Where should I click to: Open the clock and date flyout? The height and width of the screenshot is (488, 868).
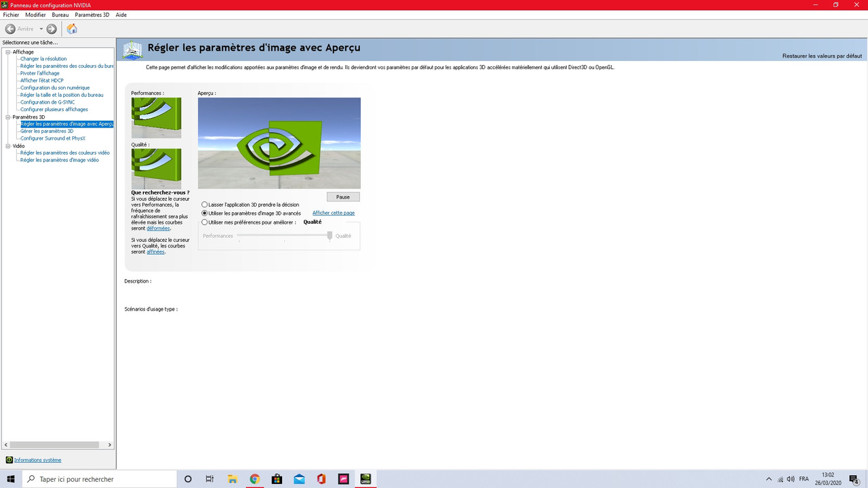tap(828, 479)
